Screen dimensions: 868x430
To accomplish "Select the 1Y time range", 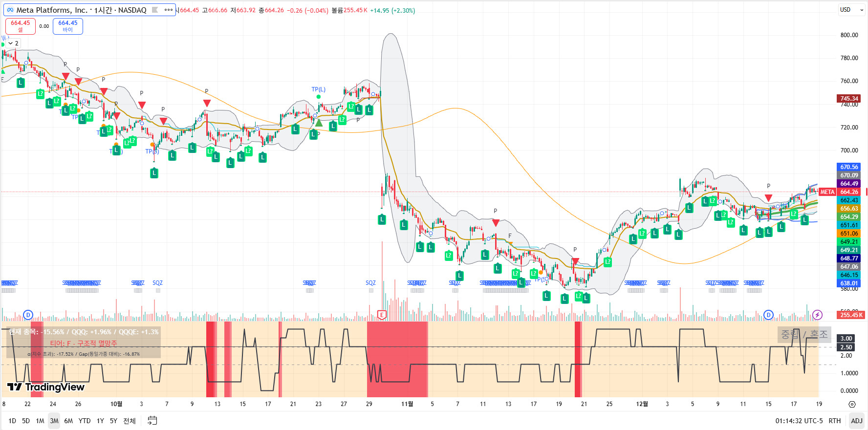I will [100, 421].
